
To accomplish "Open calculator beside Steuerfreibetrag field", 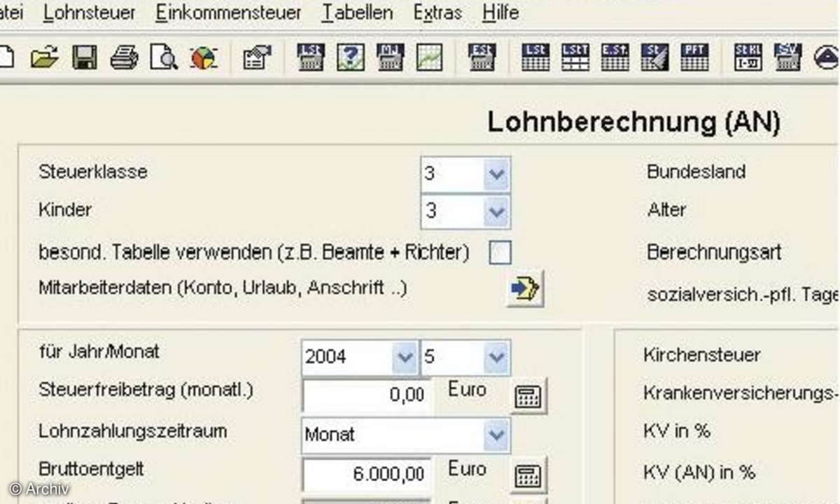I will [x=527, y=396].
